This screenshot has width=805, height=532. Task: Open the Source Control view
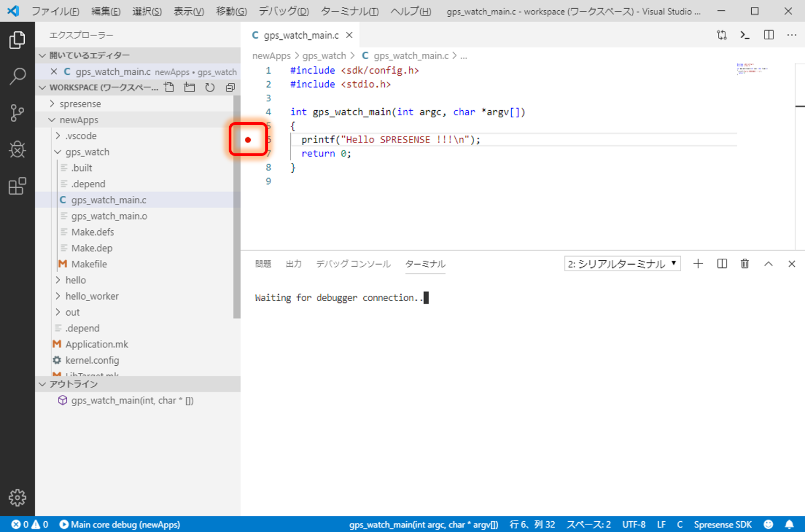(x=17, y=113)
